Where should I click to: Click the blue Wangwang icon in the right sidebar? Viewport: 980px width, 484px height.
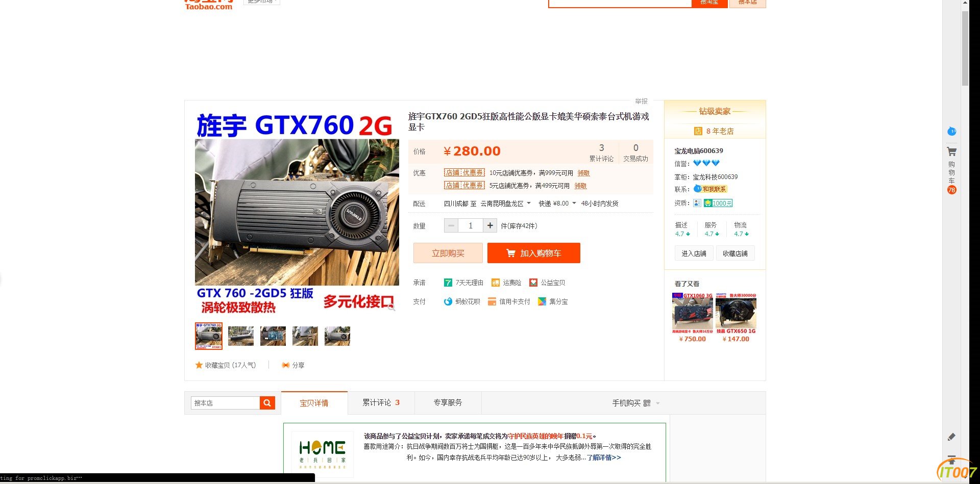(x=951, y=132)
